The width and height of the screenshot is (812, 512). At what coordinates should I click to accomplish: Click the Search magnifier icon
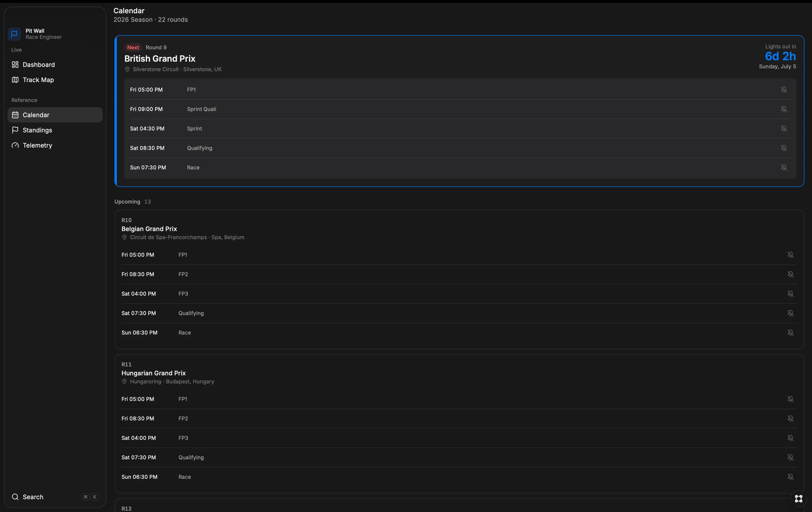(15, 497)
